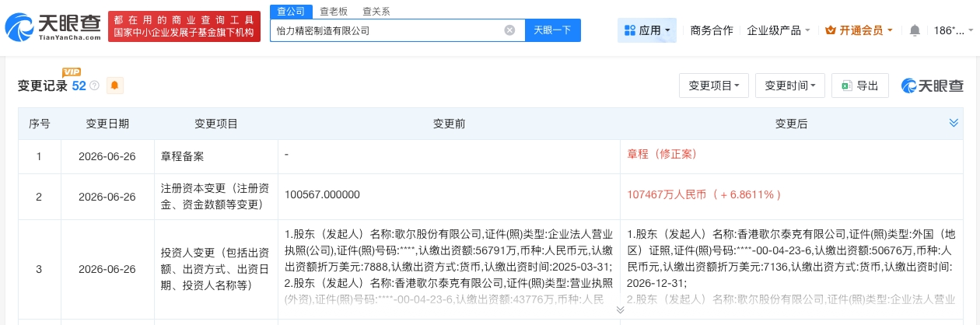The width and height of the screenshot is (980, 325).
Task: Switch to the 查老板 tab
Action: click(x=332, y=11)
